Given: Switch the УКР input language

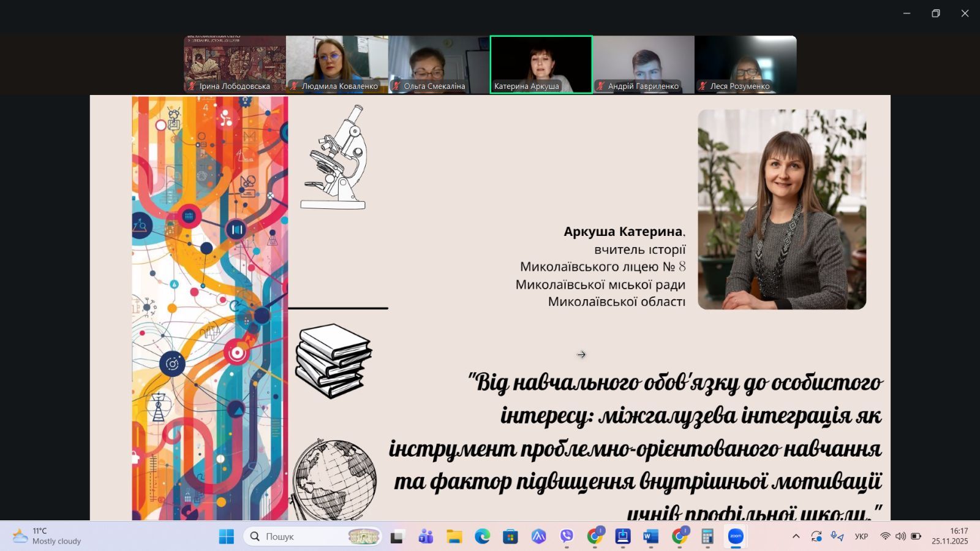Looking at the screenshot, I should [x=861, y=536].
